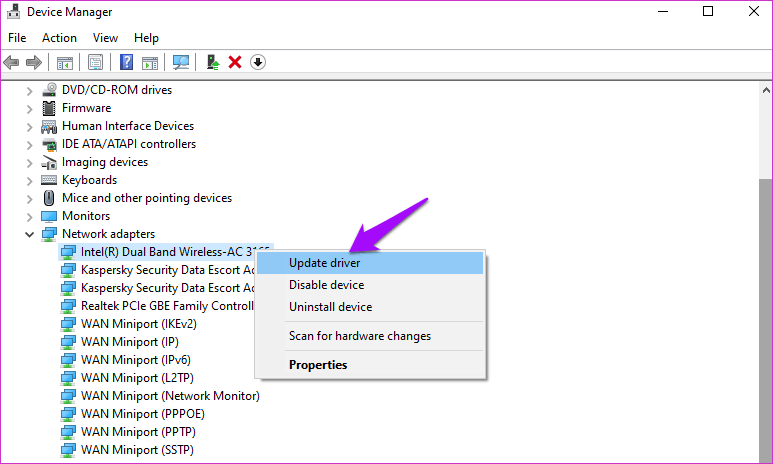This screenshot has width=773, height=464.
Task: Expand the Keyboards node
Action: pyautogui.click(x=30, y=180)
